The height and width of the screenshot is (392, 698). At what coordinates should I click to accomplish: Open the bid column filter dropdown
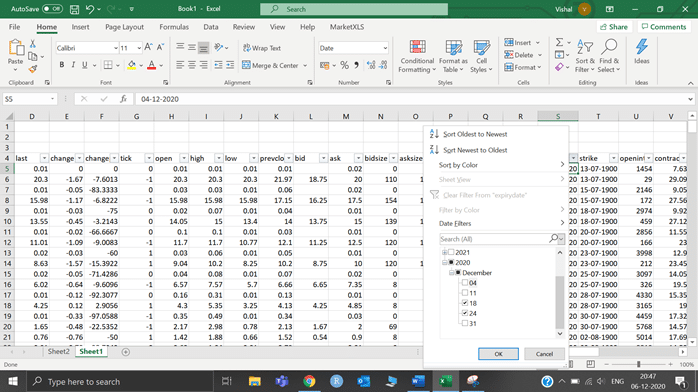[x=323, y=158]
